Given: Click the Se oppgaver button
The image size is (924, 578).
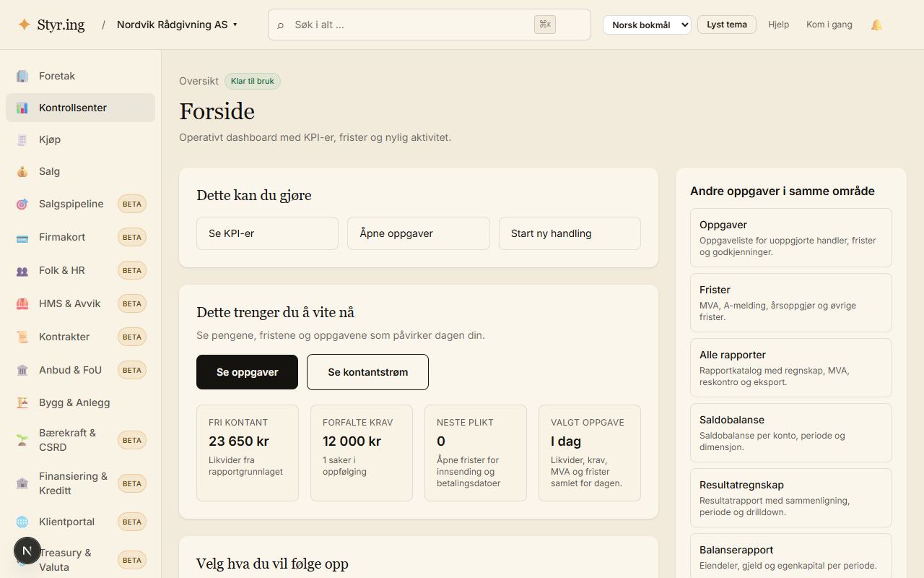Looking at the screenshot, I should coord(247,372).
